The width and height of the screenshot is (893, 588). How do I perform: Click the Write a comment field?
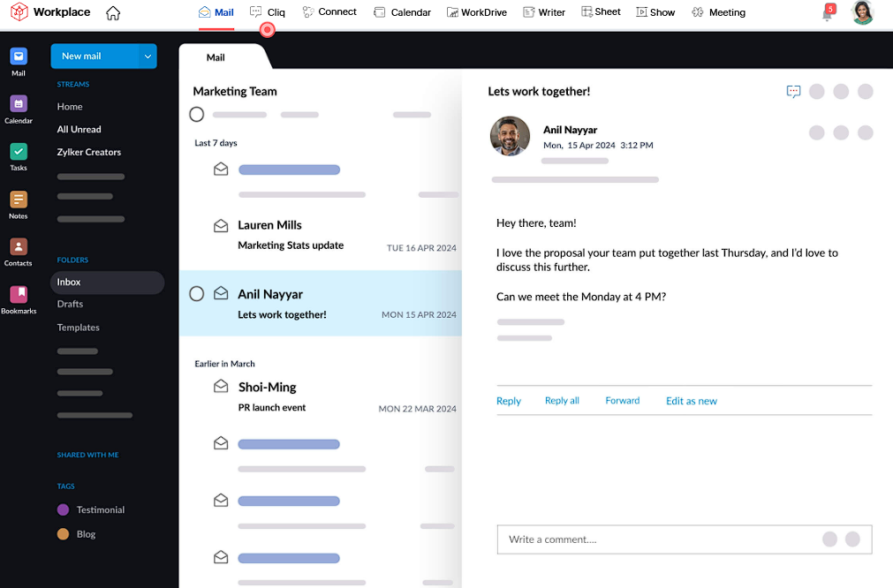(618, 539)
